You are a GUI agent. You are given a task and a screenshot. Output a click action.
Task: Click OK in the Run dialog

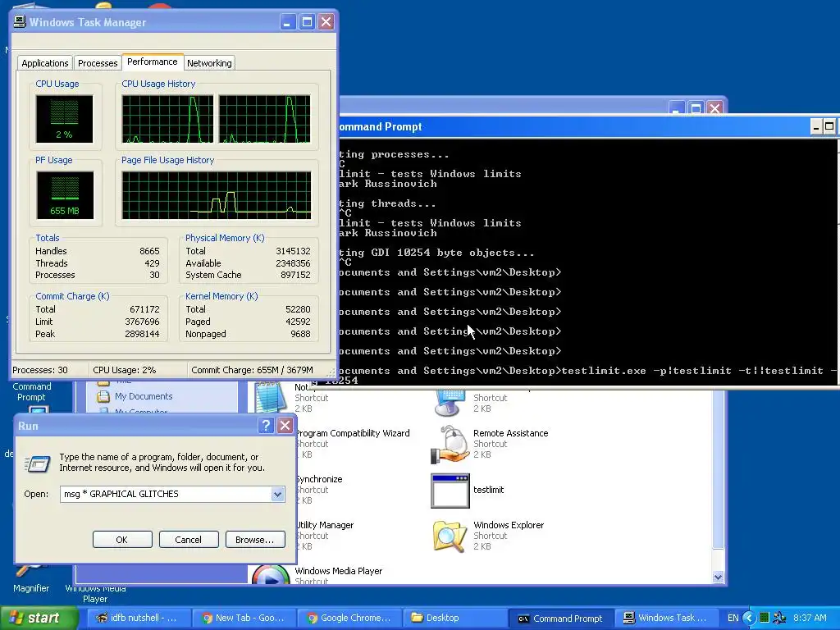[122, 540]
